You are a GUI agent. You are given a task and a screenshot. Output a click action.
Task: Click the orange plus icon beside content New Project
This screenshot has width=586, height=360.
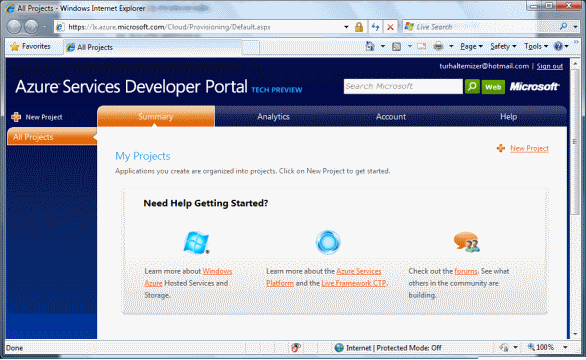click(501, 148)
